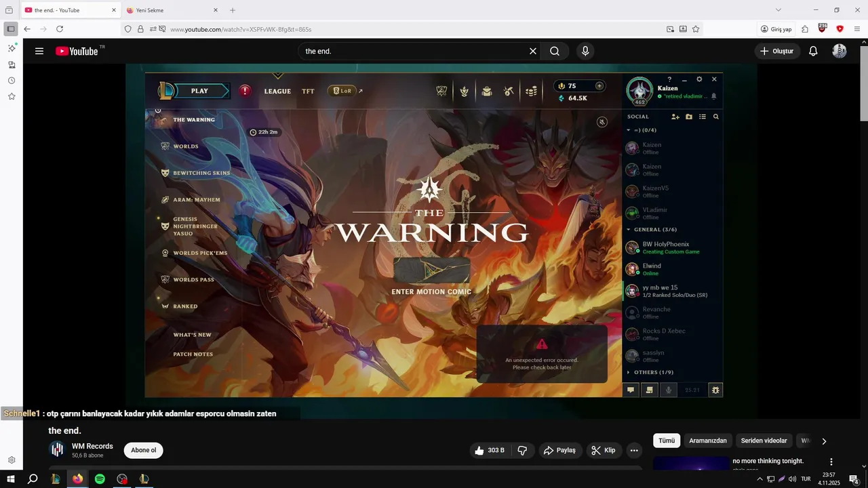Bookmark this page with the star icon
This screenshot has height=488, width=868.
(696, 29)
